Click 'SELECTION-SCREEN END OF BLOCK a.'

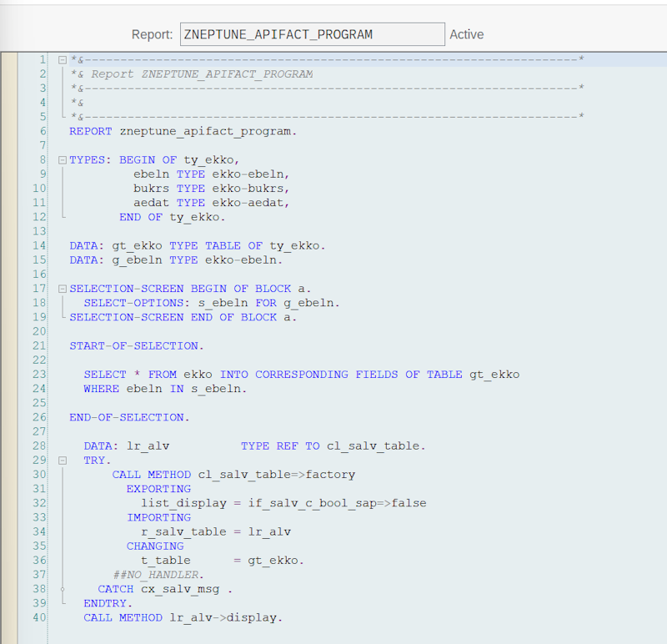[183, 317]
